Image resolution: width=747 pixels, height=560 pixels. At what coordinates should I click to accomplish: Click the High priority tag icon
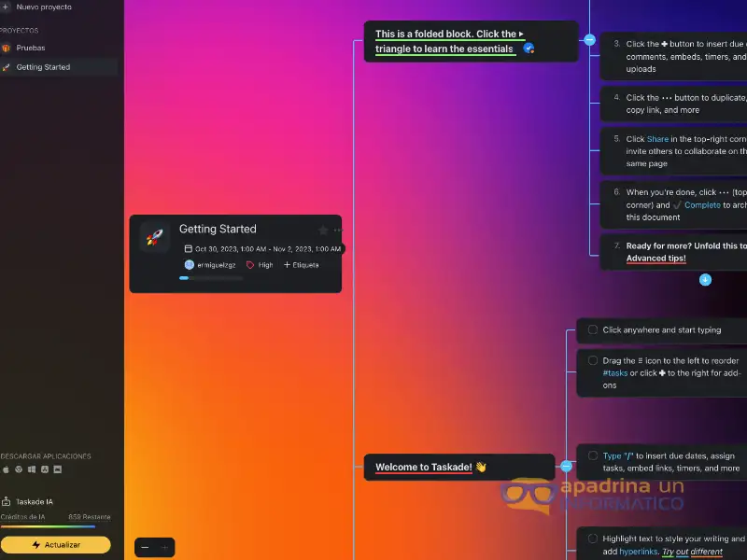tap(250, 265)
